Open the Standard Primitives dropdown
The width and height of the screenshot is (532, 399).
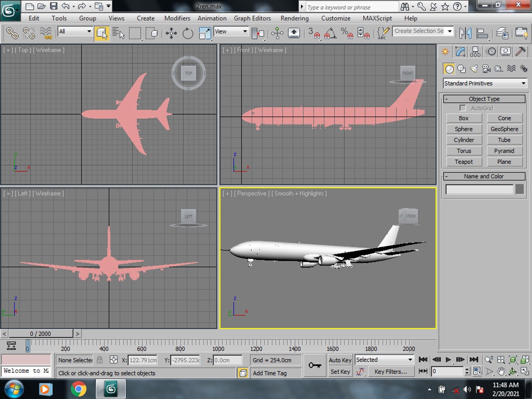click(485, 83)
